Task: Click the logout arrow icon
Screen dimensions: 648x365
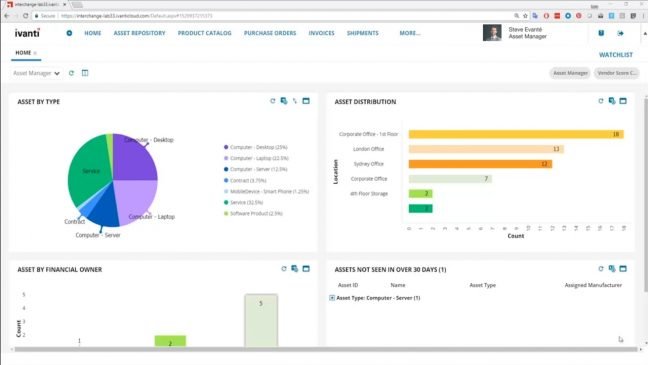Action: (620, 33)
